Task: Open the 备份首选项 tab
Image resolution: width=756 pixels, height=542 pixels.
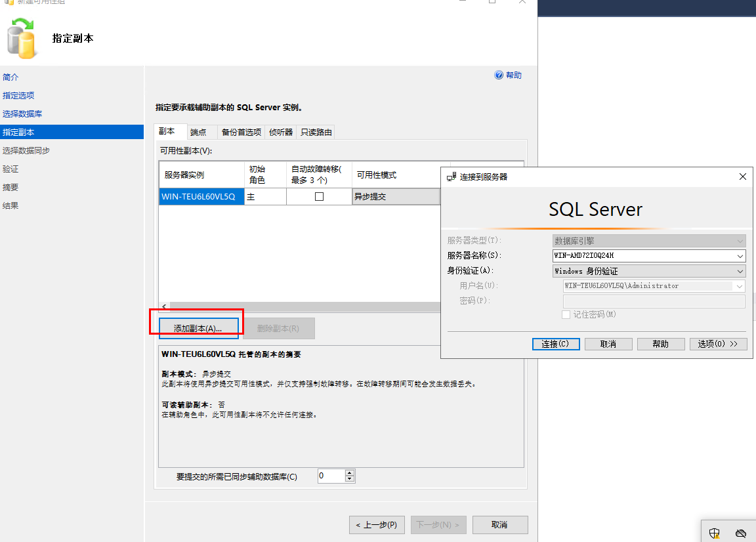Action: (241, 132)
